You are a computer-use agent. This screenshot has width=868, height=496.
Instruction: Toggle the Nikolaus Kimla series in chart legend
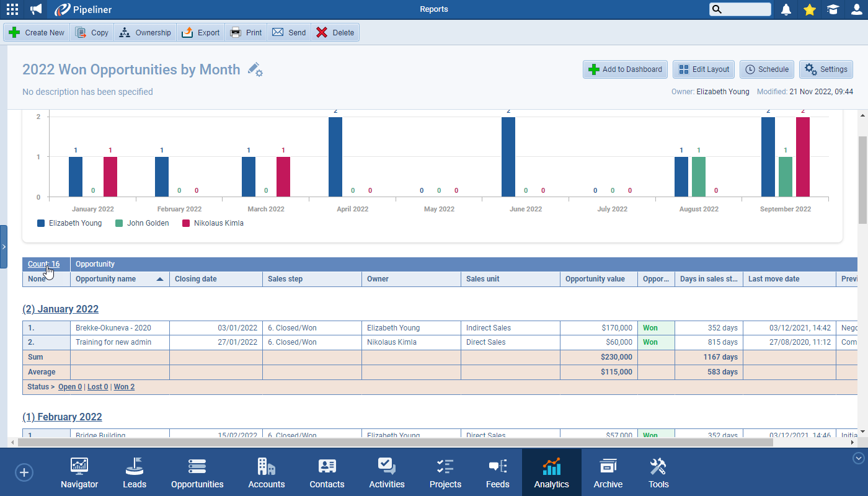pos(213,223)
